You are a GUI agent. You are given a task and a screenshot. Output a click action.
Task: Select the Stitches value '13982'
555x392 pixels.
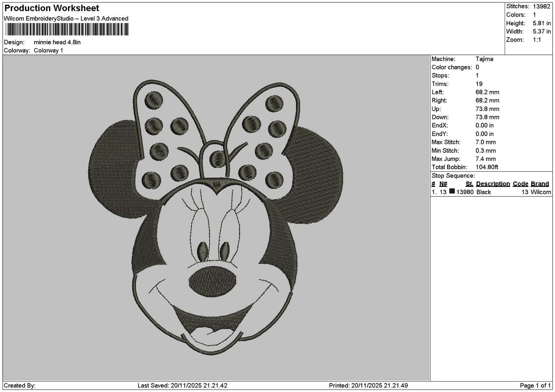pos(541,7)
